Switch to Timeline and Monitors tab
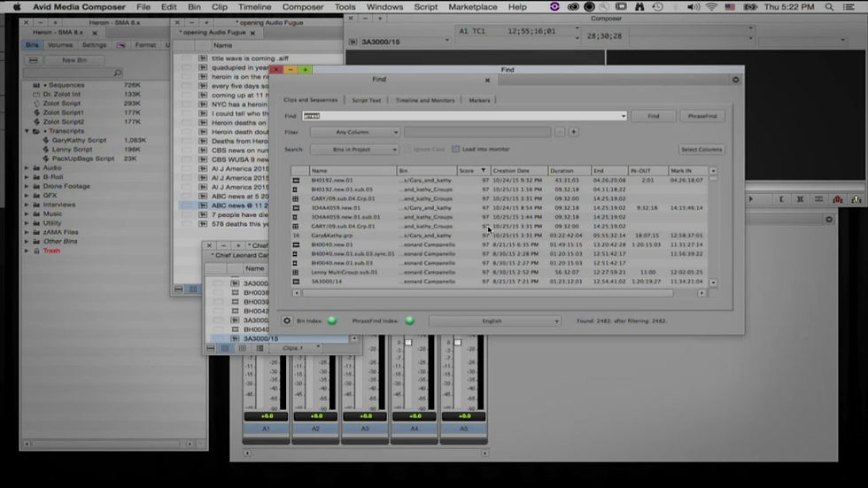Image resolution: width=868 pixels, height=488 pixels. tap(424, 100)
